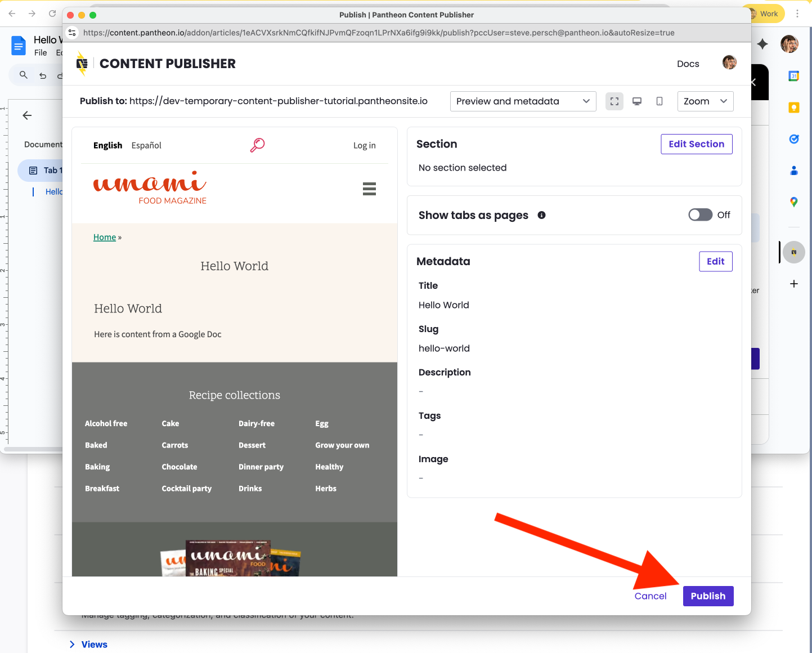Select Español language tab
Screen dimensions: 812x653
click(x=146, y=145)
